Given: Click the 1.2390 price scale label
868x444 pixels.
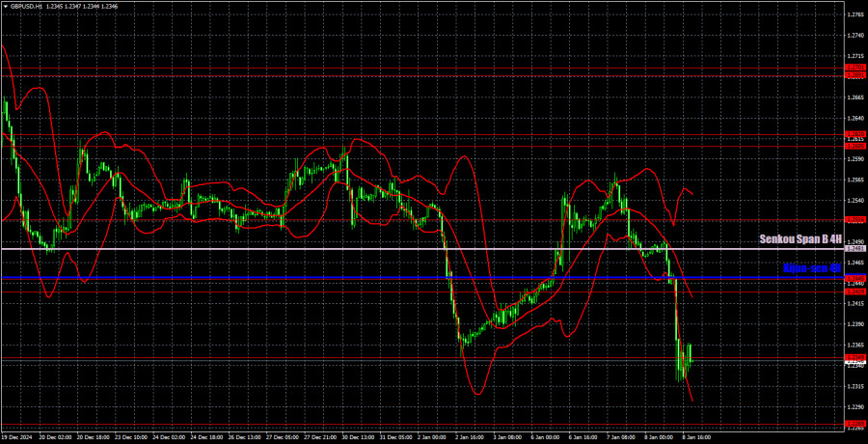Looking at the screenshot, I should tap(854, 325).
